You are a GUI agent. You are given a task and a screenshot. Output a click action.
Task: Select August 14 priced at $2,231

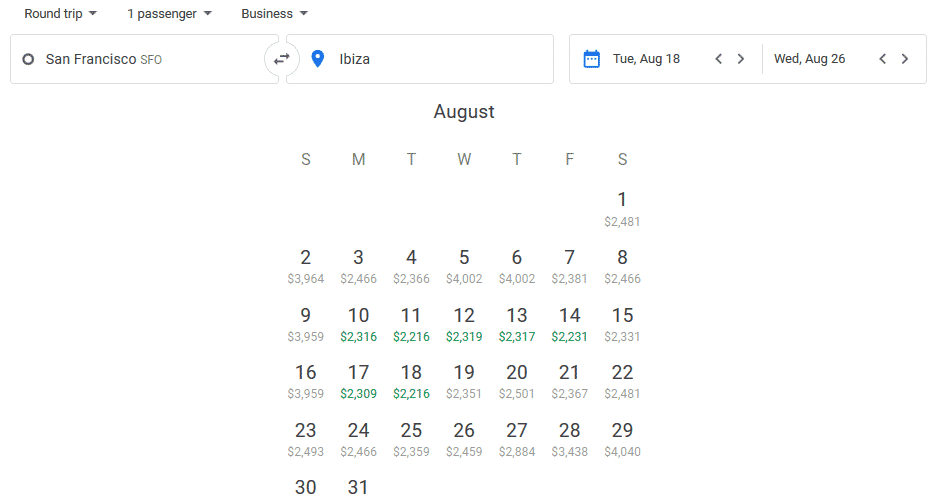[x=570, y=325]
